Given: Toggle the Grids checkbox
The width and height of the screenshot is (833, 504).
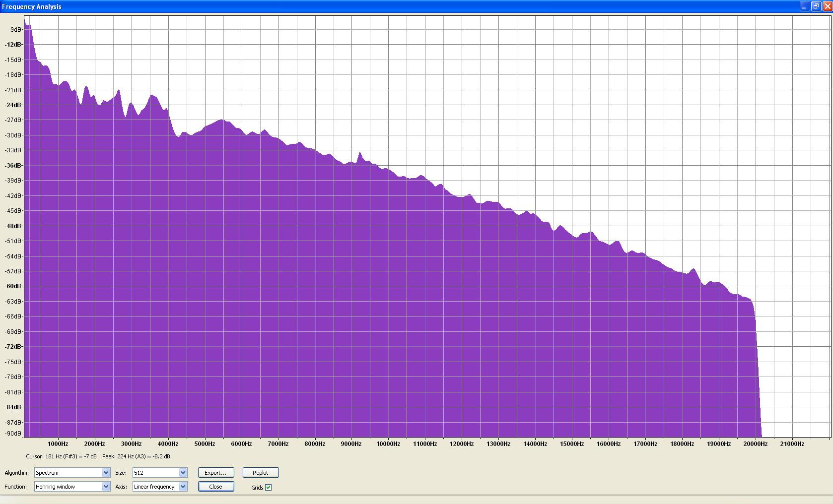Looking at the screenshot, I should [x=269, y=488].
